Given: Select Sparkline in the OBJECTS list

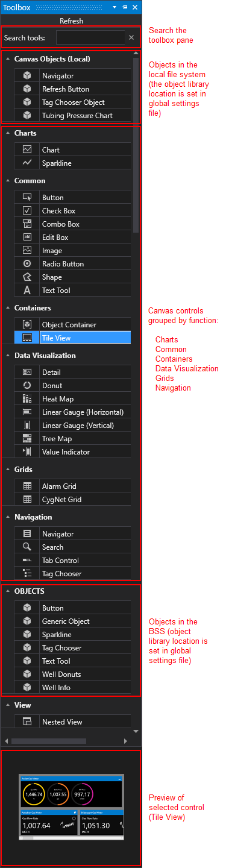Looking at the screenshot, I should [72, 635].
